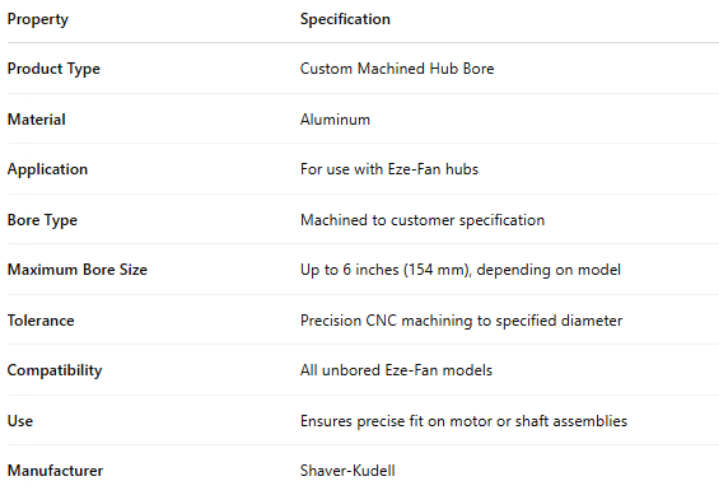Select the Manufacturer row label
This screenshot has height=500, width=719.
[55, 471]
